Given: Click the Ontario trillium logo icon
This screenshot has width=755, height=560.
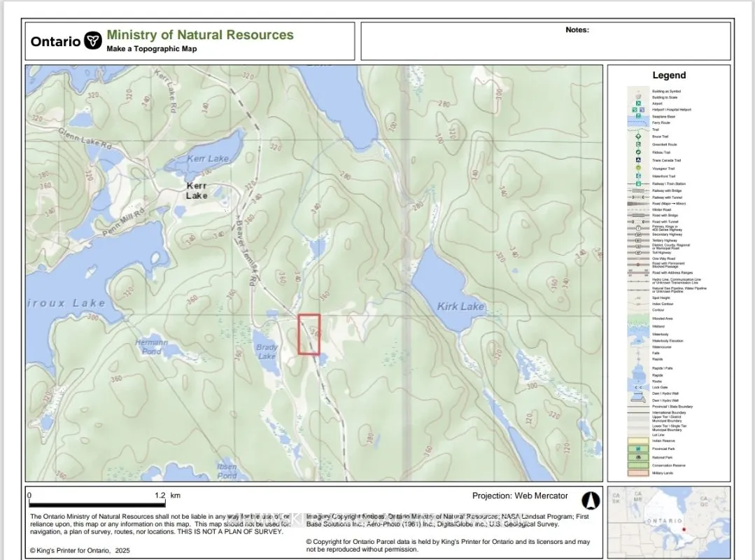Looking at the screenshot, I should pos(92,41).
